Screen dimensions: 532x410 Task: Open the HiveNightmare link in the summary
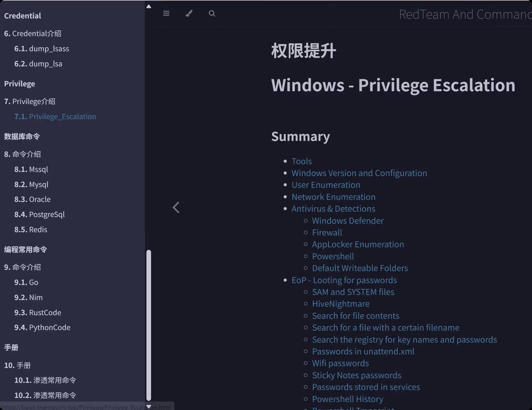coord(341,304)
